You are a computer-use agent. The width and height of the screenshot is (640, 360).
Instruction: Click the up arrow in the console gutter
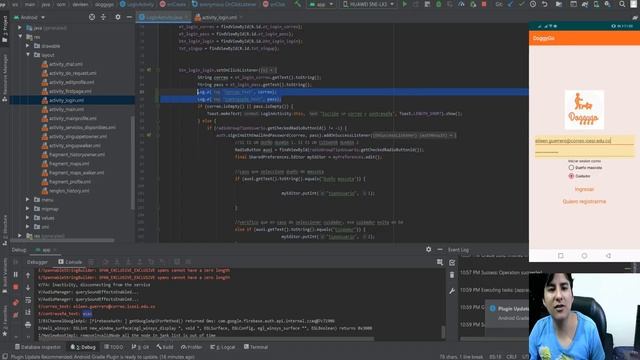click(x=28, y=275)
